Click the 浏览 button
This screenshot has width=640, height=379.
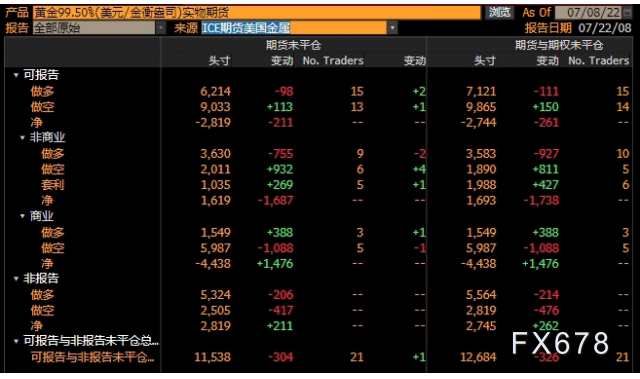[x=500, y=12]
